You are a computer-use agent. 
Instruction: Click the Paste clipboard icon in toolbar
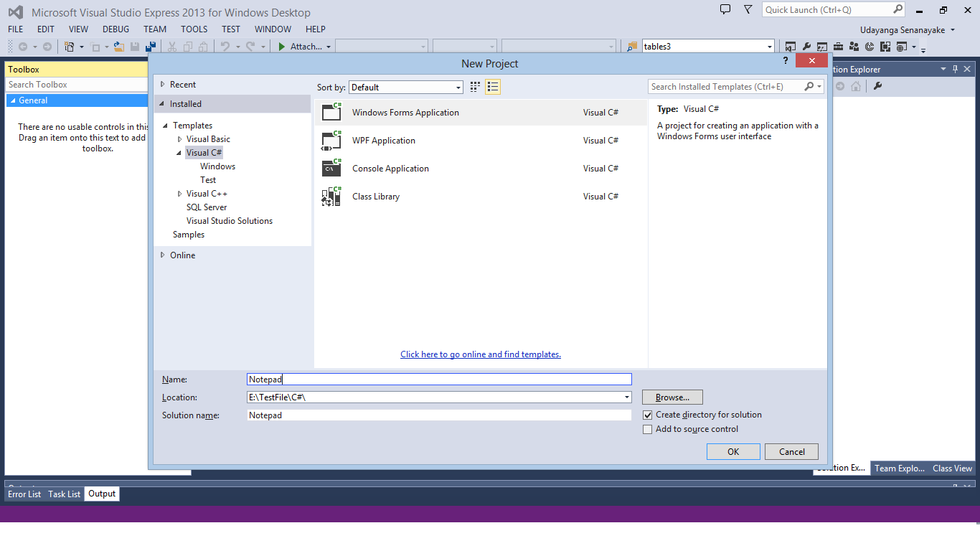[204, 47]
